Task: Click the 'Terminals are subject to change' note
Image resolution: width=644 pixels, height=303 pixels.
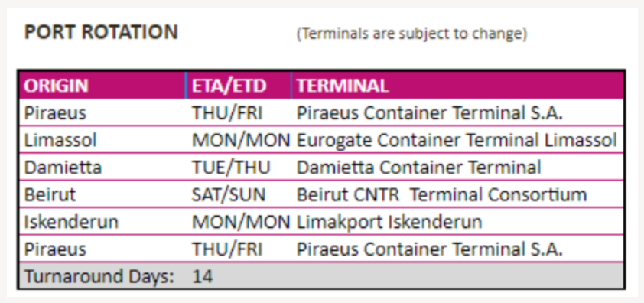Action: (411, 34)
